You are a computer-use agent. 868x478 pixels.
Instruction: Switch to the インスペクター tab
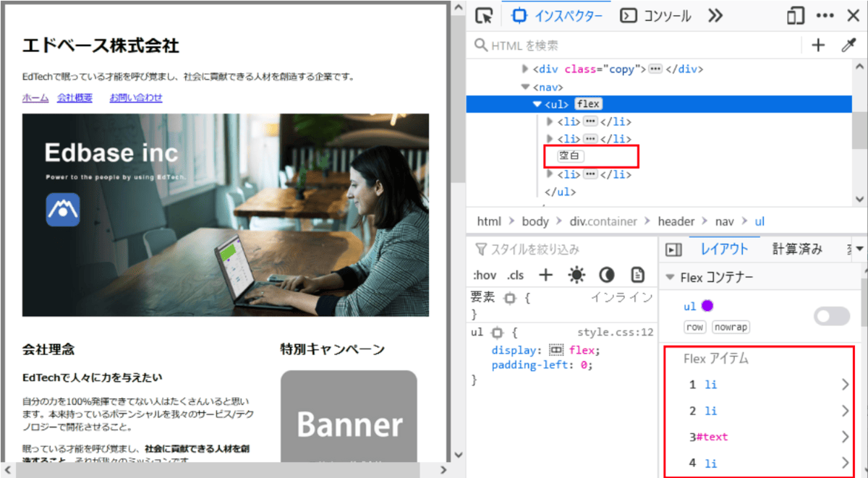click(557, 16)
